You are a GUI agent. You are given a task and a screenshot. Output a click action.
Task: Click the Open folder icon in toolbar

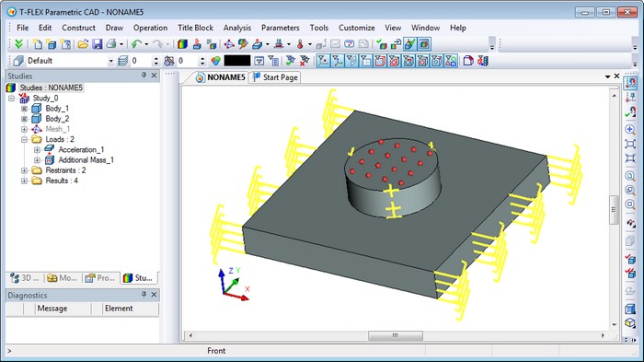(x=83, y=44)
